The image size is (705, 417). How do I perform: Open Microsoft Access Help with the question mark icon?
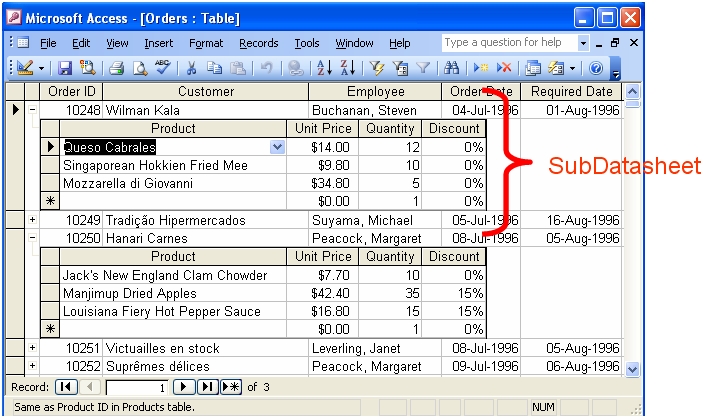tap(596, 68)
